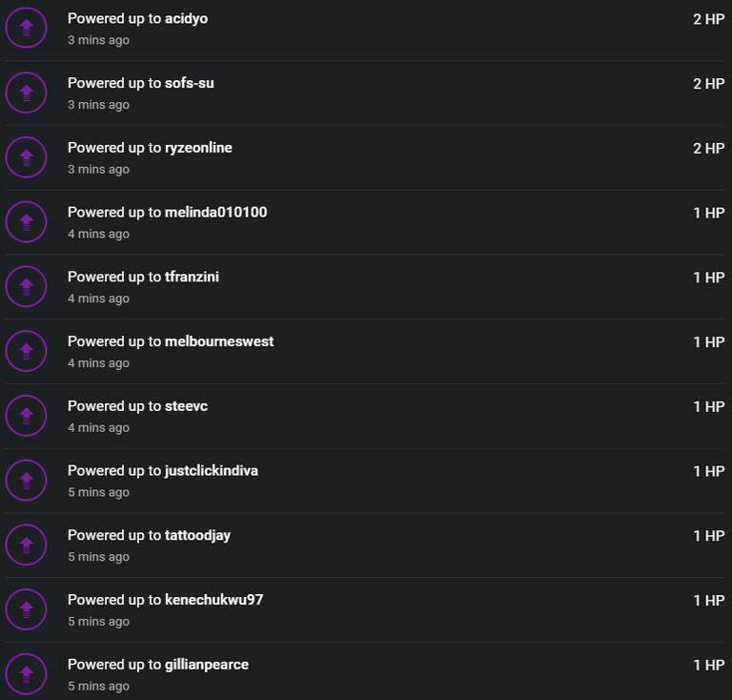This screenshot has width=732, height=700.
Task: Open the gillianpearce username link
Action: click(206, 665)
